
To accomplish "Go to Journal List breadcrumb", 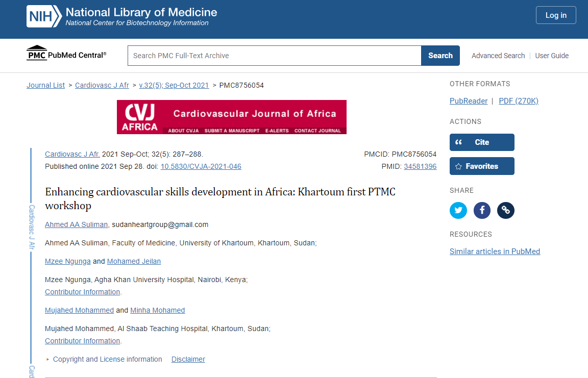I will coord(45,85).
